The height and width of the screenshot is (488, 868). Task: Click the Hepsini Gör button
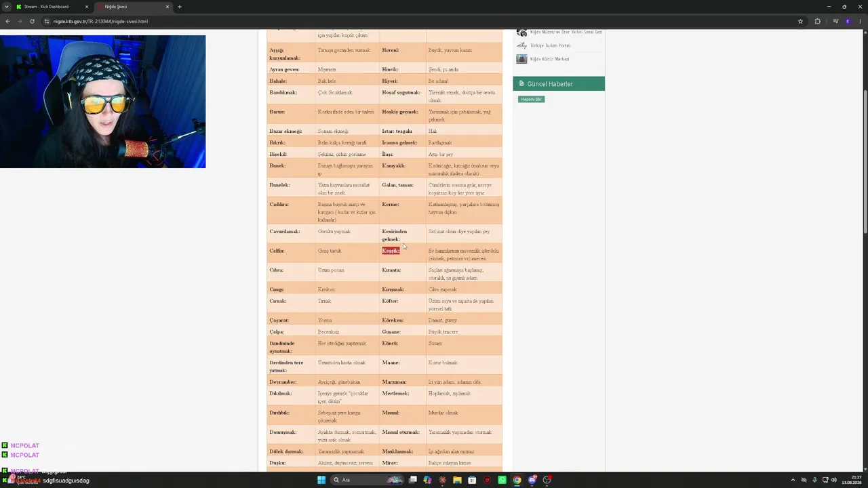point(531,99)
